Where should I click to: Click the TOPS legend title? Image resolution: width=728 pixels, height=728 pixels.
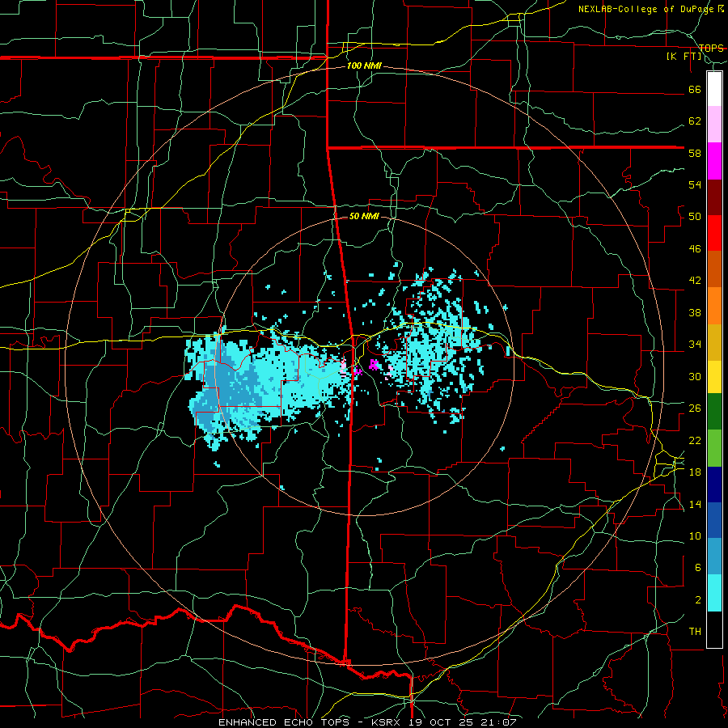click(711, 48)
